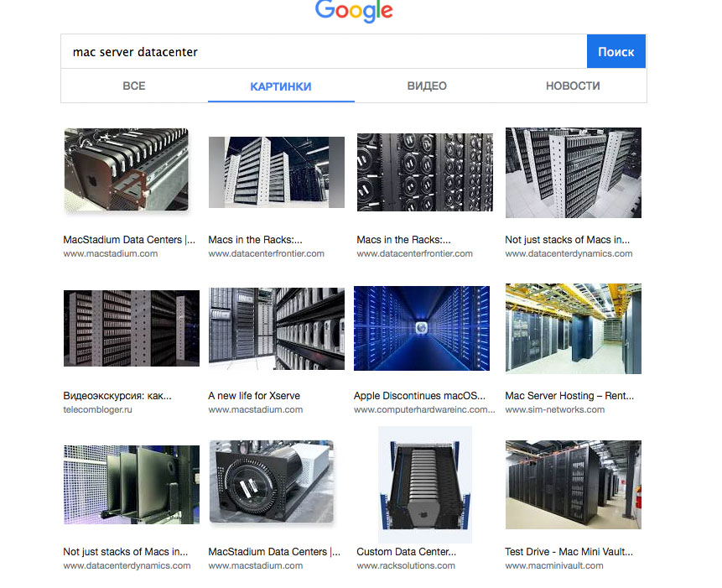Click the Google logo
Screen dimensions: 722x588
click(354, 11)
